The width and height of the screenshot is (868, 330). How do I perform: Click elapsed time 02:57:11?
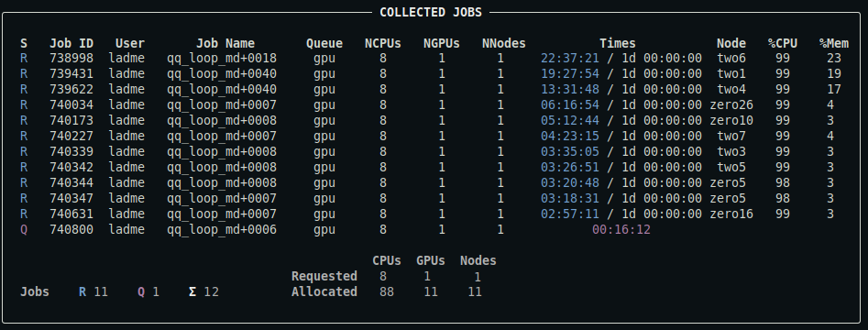[569, 214]
